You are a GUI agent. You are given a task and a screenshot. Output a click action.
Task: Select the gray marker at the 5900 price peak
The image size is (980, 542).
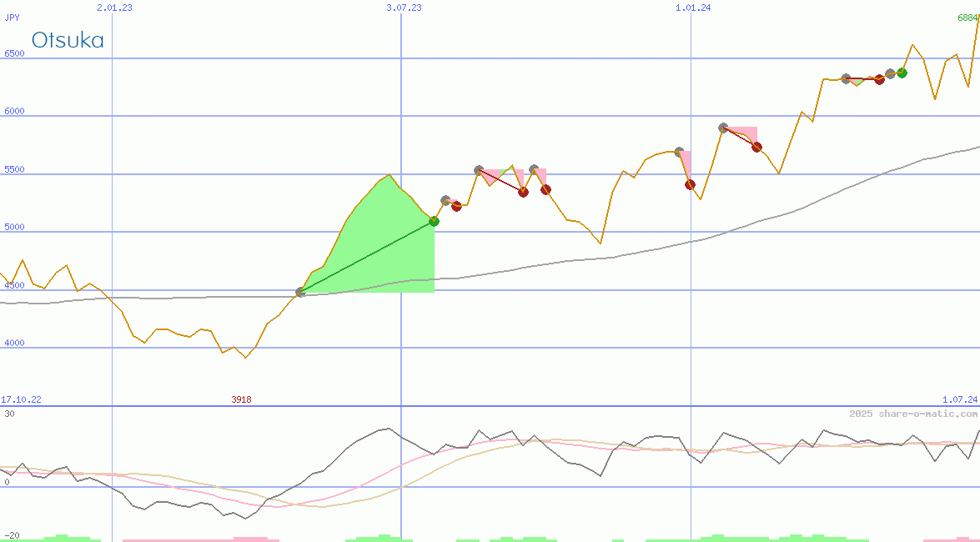click(x=723, y=128)
